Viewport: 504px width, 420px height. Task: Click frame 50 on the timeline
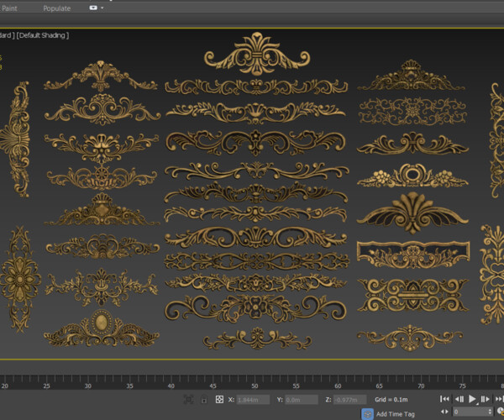[255, 386]
